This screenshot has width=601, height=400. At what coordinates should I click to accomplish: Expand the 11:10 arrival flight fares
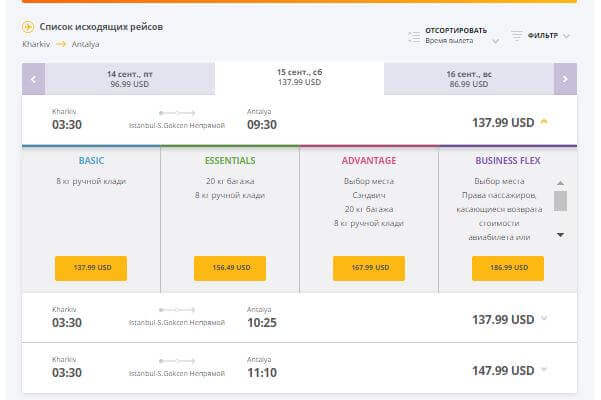544,369
